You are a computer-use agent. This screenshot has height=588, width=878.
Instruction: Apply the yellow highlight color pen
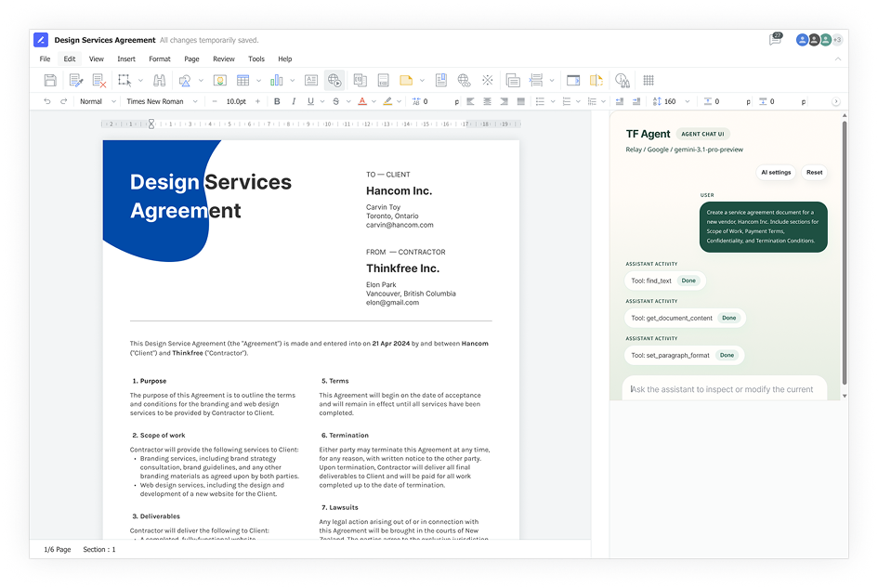pyautogui.click(x=387, y=101)
